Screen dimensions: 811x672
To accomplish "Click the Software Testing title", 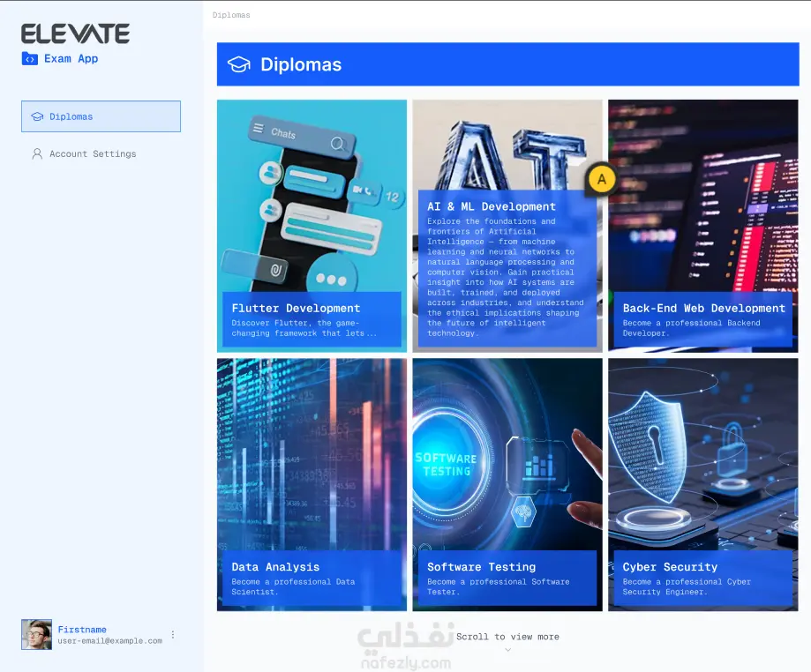I will coord(482,566).
